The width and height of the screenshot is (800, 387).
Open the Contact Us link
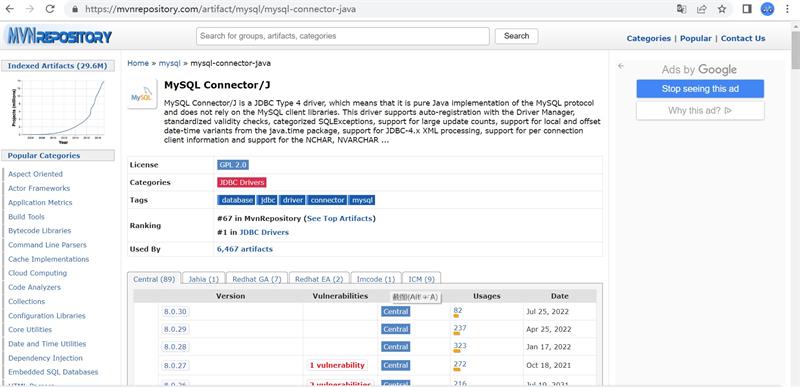click(x=743, y=38)
